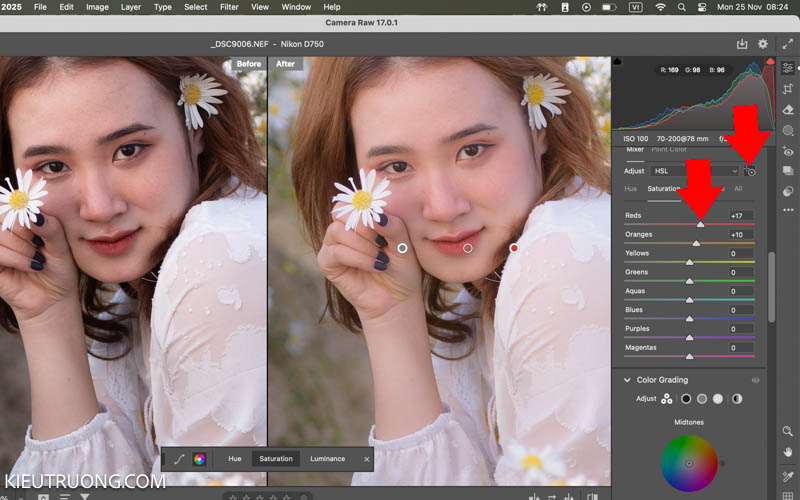Open the Masking tool
Screen dimensions: 800x500
click(788, 131)
